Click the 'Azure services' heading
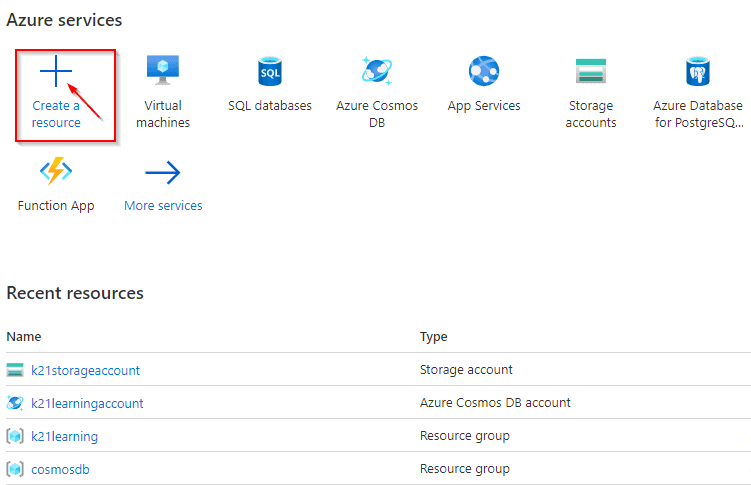The width and height of the screenshot is (751, 485). pos(64,20)
